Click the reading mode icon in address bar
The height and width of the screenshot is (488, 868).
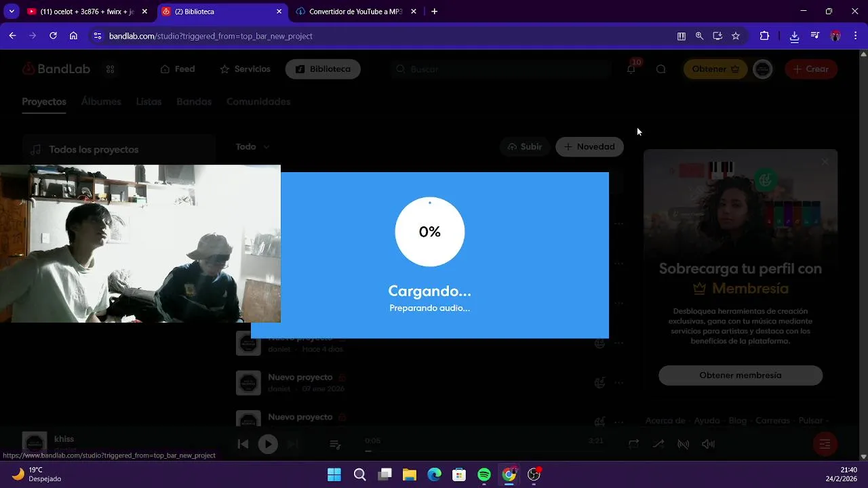(682, 36)
